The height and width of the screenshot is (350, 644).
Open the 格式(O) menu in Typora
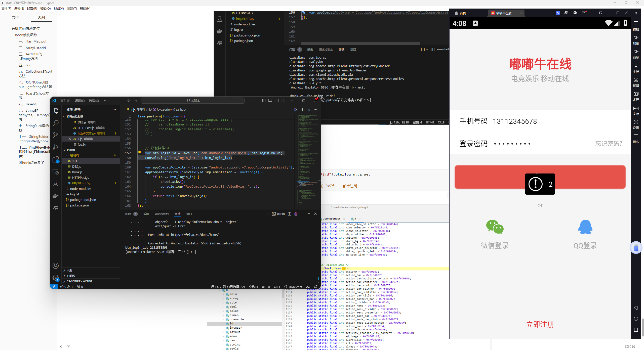pos(45,8)
